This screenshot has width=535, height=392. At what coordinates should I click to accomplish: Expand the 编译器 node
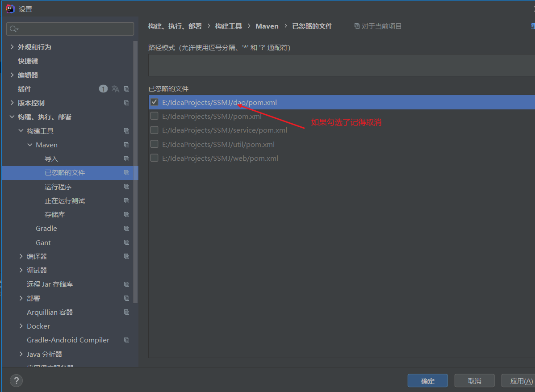click(21, 256)
